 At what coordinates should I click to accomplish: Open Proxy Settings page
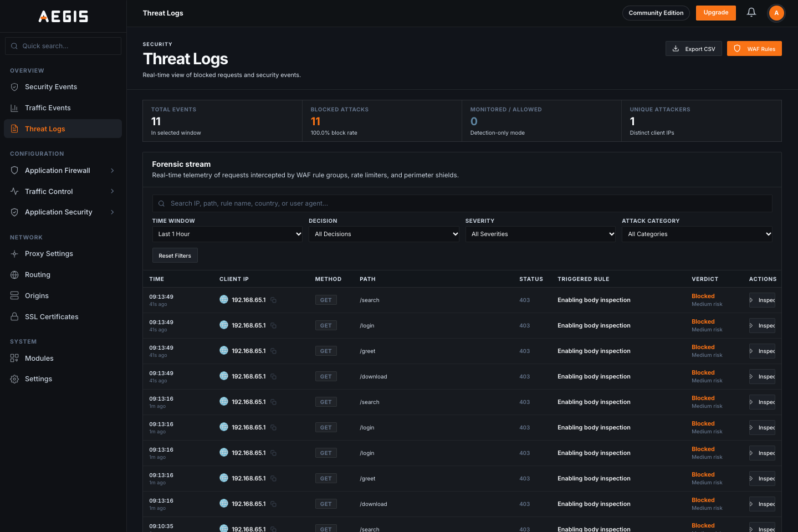click(x=63, y=254)
